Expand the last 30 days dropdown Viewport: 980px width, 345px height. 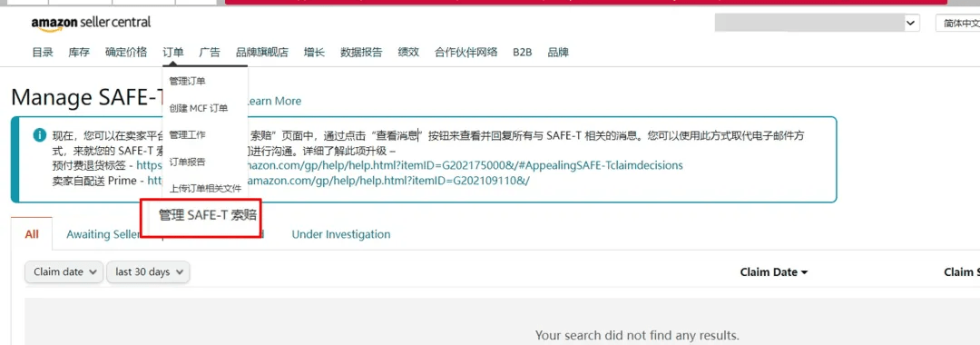[x=148, y=271]
